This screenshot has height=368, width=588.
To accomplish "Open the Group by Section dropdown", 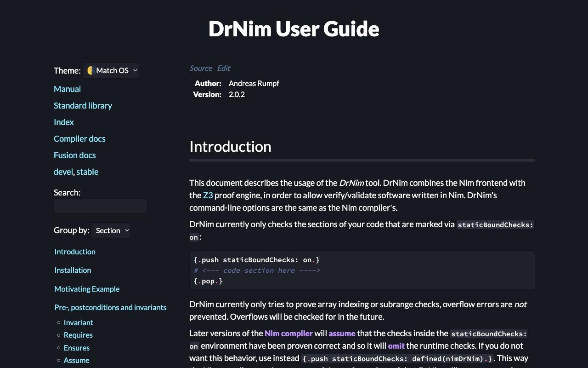I will tap(111, 230).
